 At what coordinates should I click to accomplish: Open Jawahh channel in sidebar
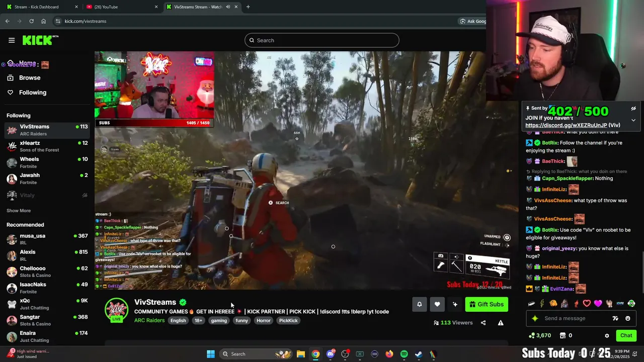tap(47, 178)
